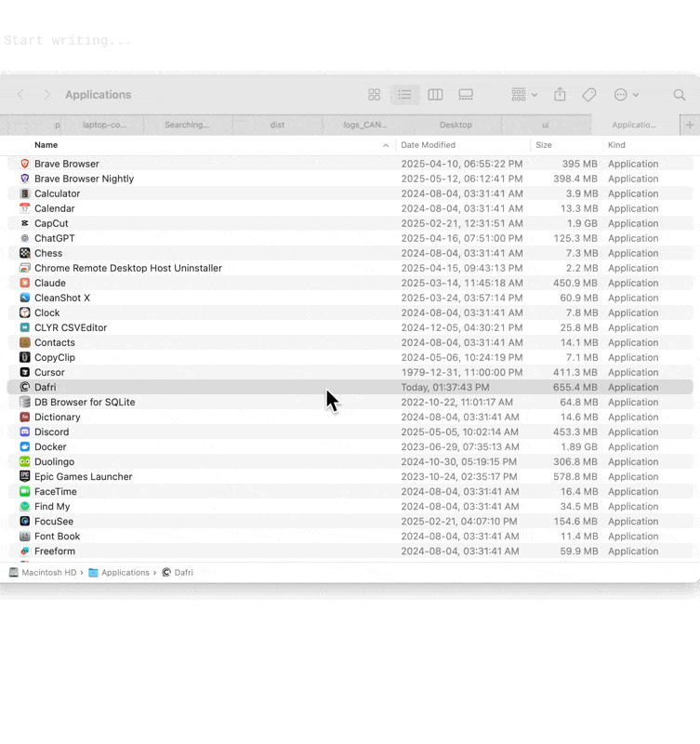Screen dimensions: 700x744
Task: Click the 655.4 MB size value
Action: click(575, 387)
